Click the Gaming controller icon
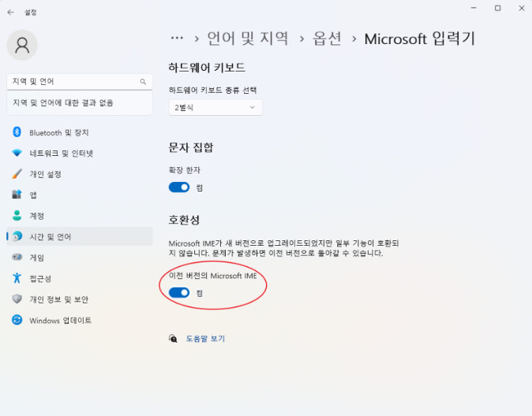 [x=17, y=257]
